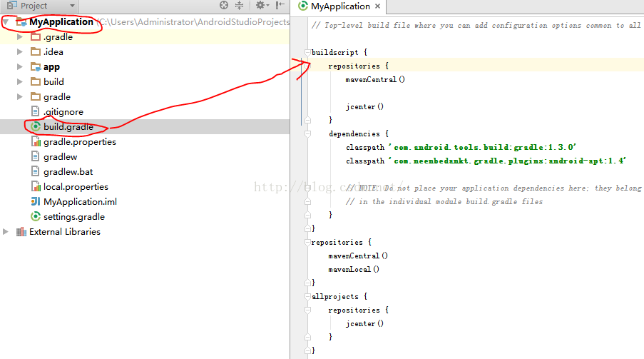The width and height of the screenshot is (644, 359).
Task: Select the .gradle folder icon
Action: (x=36, y=36)
